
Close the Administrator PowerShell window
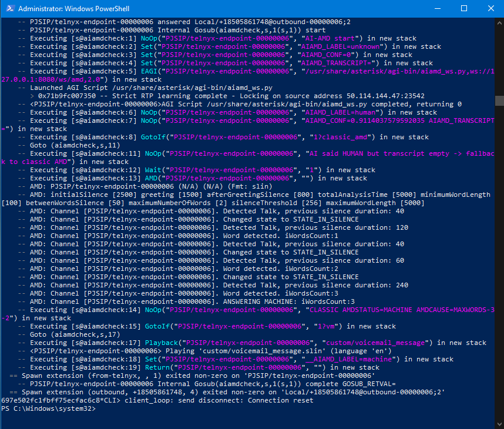pyautogui.click(x=490, y=9)
